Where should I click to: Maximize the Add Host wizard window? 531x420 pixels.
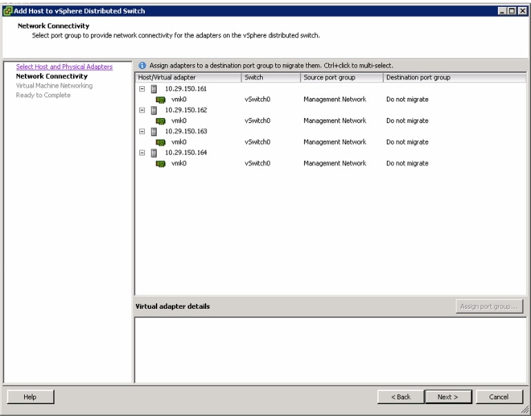[512, 11]
